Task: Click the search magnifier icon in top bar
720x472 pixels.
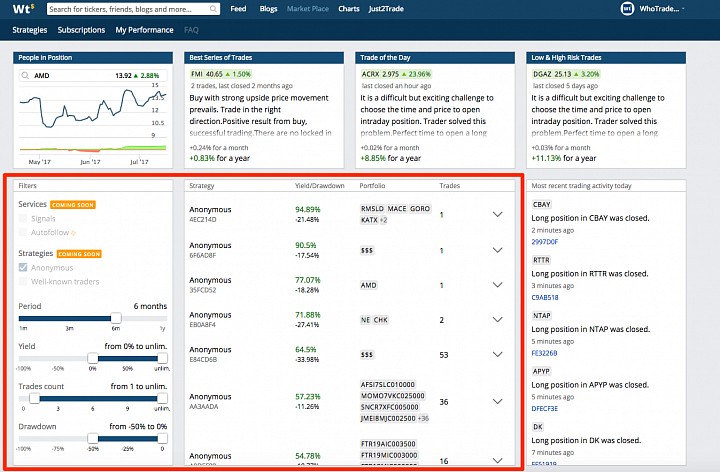Action: point(213,9)
